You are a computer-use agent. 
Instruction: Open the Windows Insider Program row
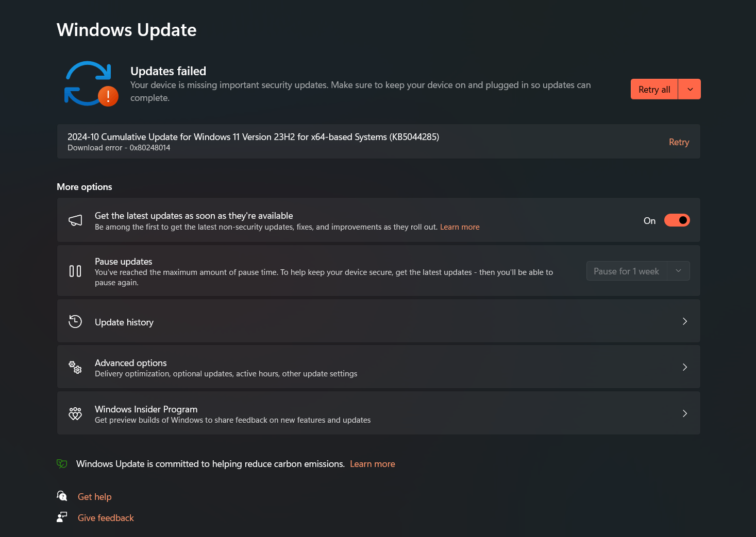[378, 413]
